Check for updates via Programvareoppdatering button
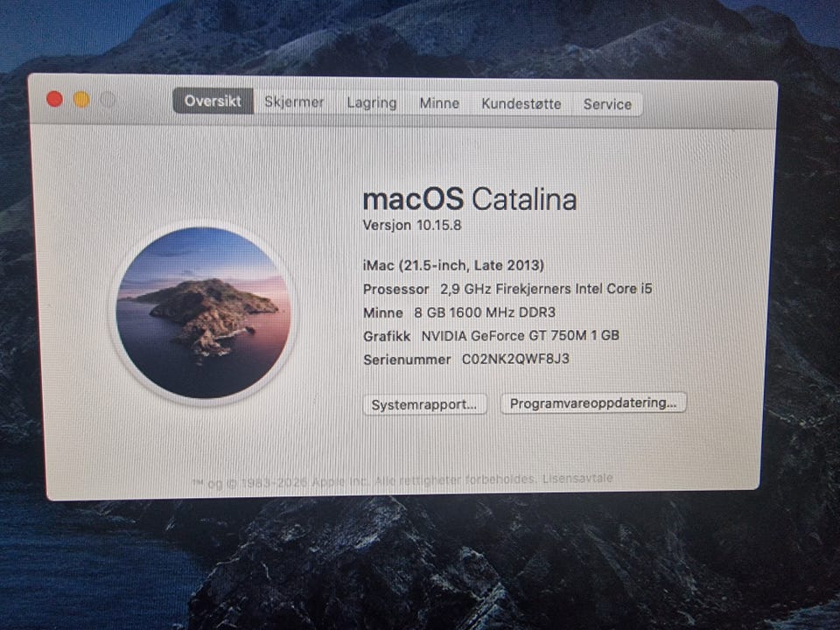 [593, 402]
